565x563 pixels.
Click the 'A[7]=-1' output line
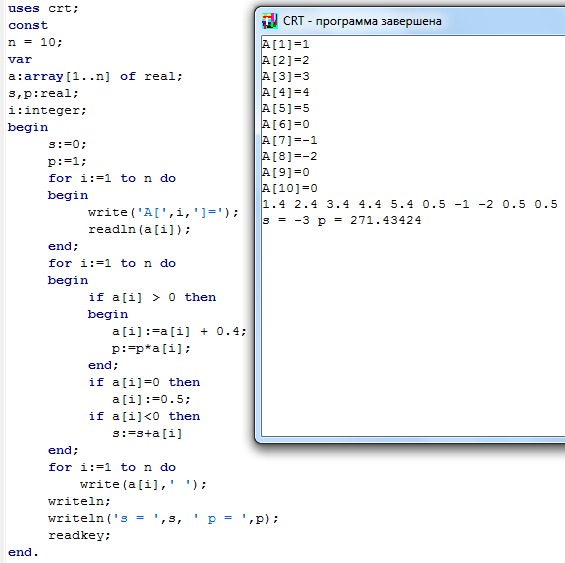coord(290,140)
